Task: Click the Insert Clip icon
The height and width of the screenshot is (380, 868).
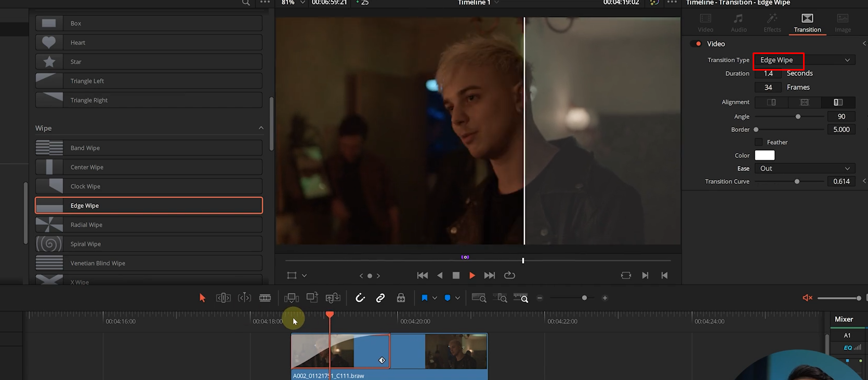Action: [x=291, y=298]
